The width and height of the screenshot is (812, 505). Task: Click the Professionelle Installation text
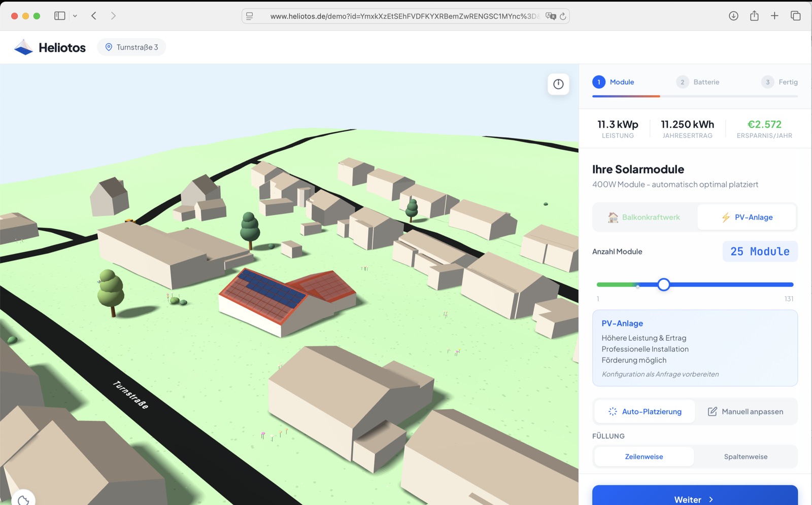pos(645,349)
